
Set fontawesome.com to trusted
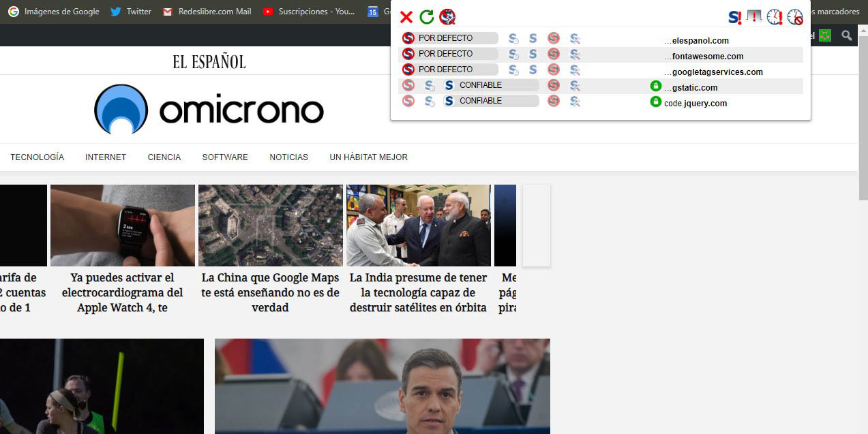pyautogui.click(x=533, y=54)
